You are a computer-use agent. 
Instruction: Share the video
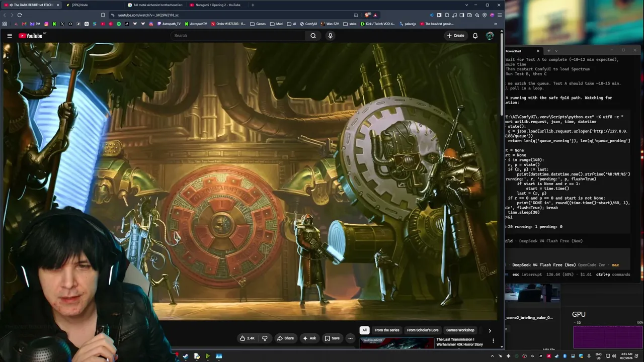click(x=285, y=338)
